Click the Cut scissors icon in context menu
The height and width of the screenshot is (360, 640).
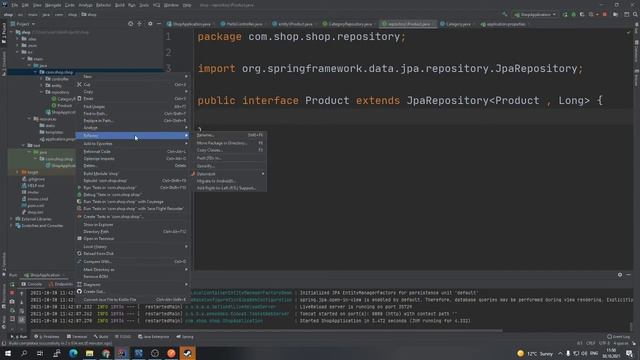click(x=79, y=84)
